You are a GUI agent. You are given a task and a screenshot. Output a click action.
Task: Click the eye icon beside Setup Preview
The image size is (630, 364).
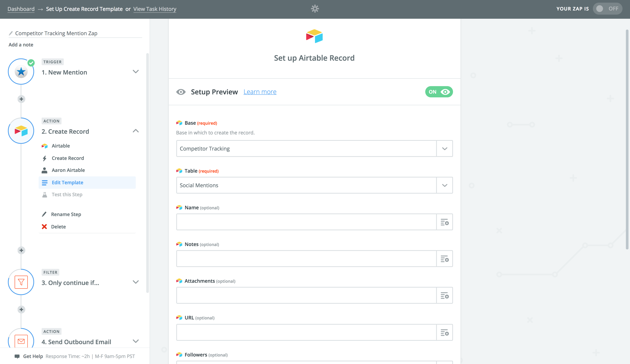pos(181,92)
